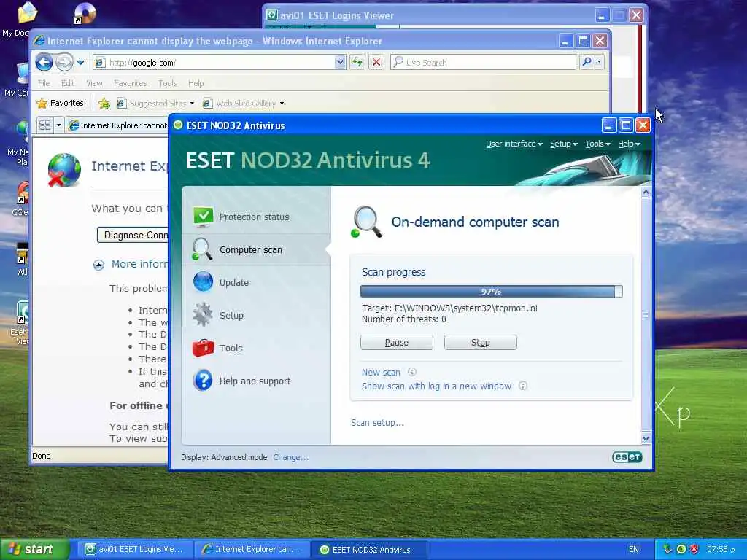Open the View menu in Internet Explorer
This screenshot has width=747, height=560.
tap(94, 83)
